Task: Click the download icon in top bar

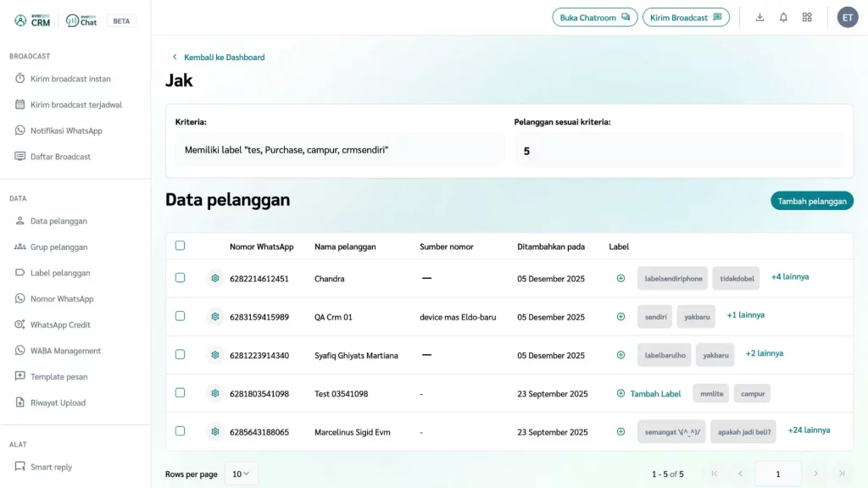Action: 759,17
